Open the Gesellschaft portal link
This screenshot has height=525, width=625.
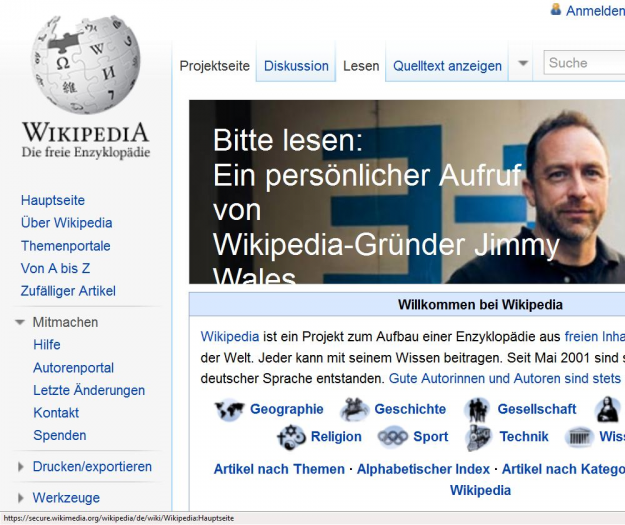pyautogui.click(x=537, y=409)
